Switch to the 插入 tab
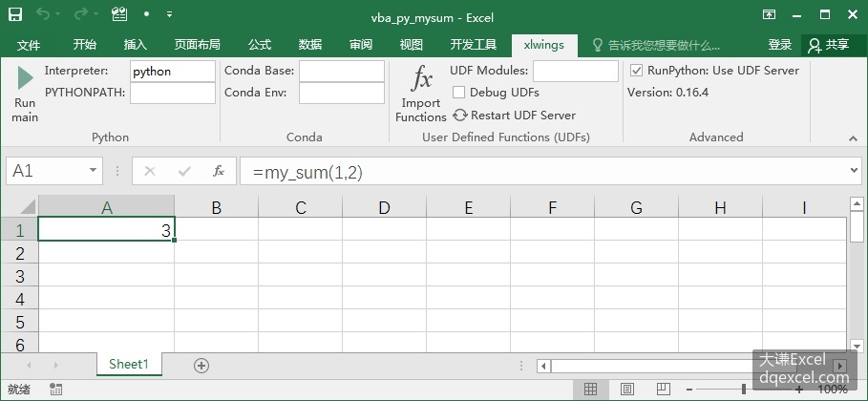The height and width of the screenshot is (401, 868). [135, 45]
